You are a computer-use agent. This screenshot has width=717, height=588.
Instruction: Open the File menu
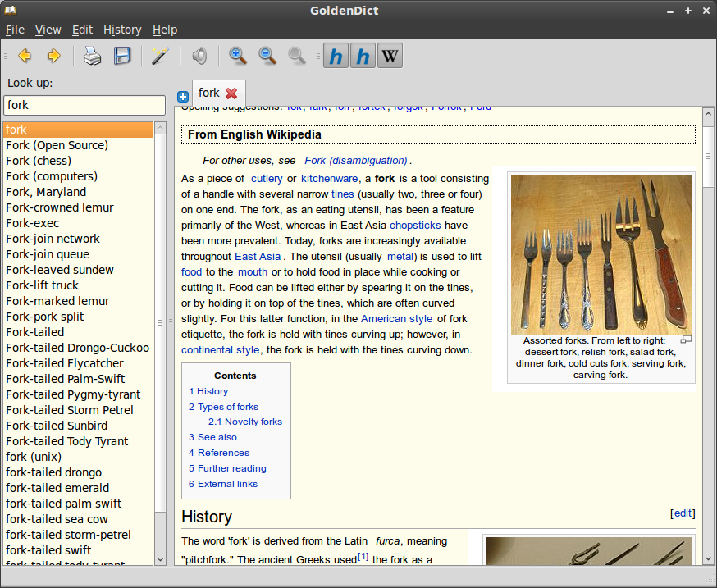click(x=15, y=29)
